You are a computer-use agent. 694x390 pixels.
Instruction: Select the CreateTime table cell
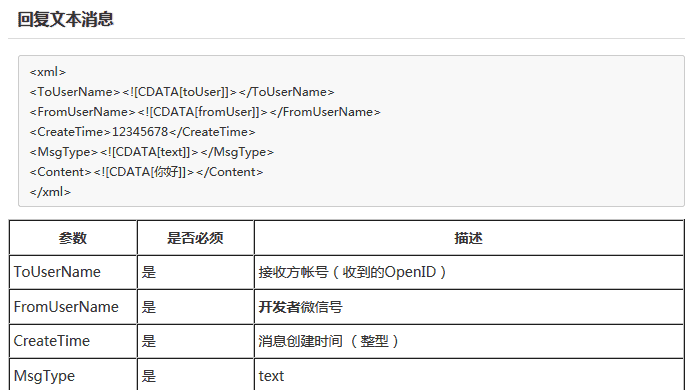(x=73, y=341)
